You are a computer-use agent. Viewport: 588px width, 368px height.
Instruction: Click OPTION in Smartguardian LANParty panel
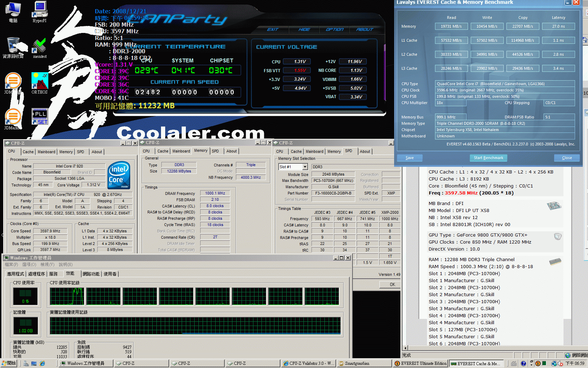[x=335, y=29]
